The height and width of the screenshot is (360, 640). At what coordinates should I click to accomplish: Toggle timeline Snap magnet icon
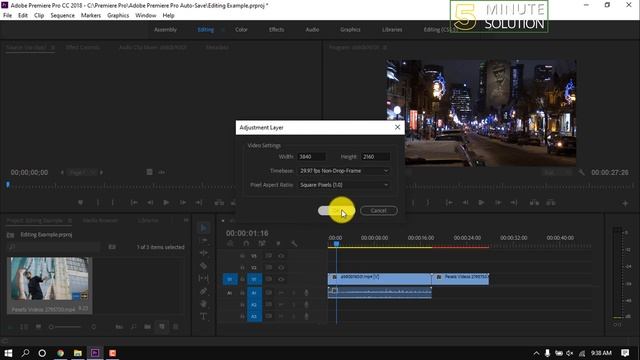(246, 244)
